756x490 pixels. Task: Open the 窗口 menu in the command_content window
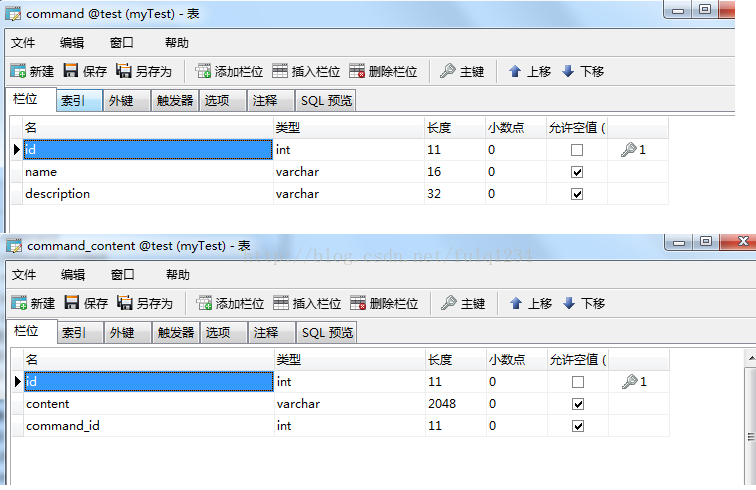122,275
